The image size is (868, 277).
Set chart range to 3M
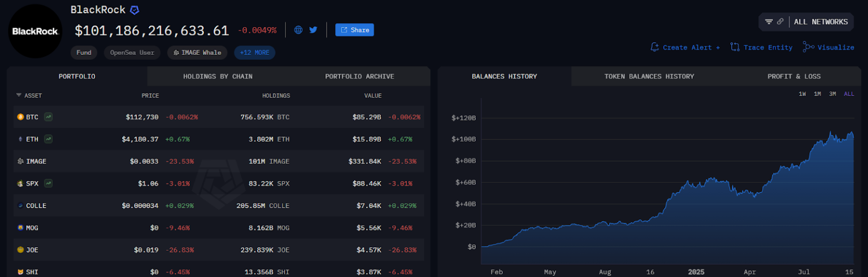pos(832,94)
